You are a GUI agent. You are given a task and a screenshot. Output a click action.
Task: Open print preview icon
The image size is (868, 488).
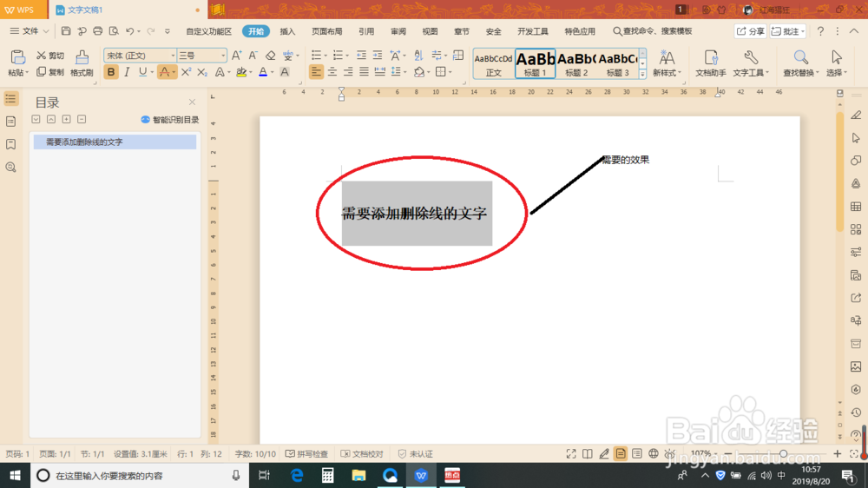click(x=114, y=31)
